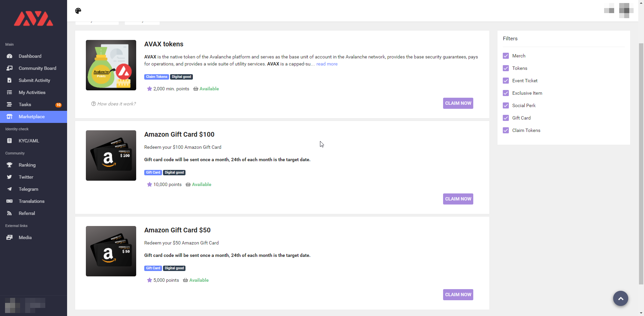Click the Translations language icon
644x316 pixels.
pos(9,201)
